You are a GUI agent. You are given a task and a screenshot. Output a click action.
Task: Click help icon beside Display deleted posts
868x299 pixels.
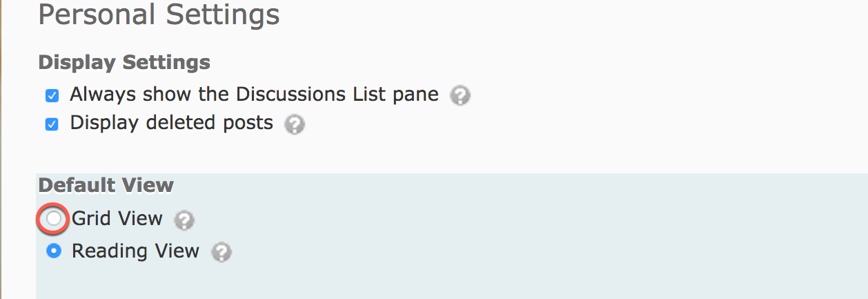point(295,125)
